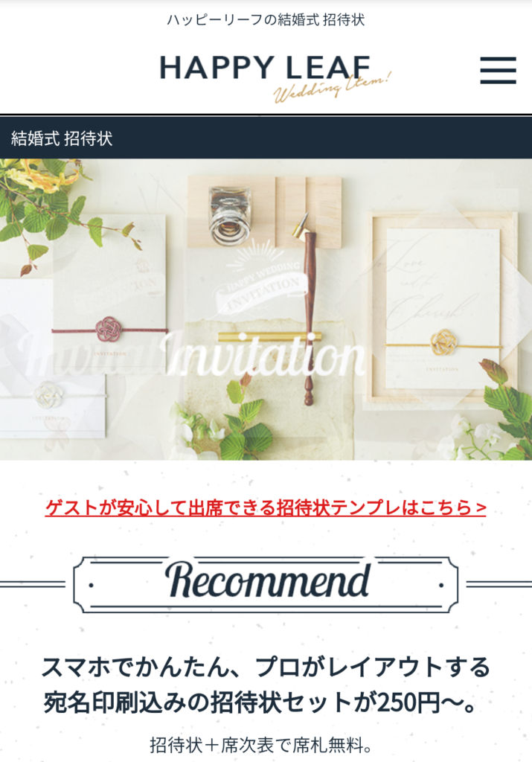Image resolution: width=532 pixels, height=762 pixels.
Task: Click the ハッピーリーフの結婚式 招待状 top text
Action: [266, 19]
